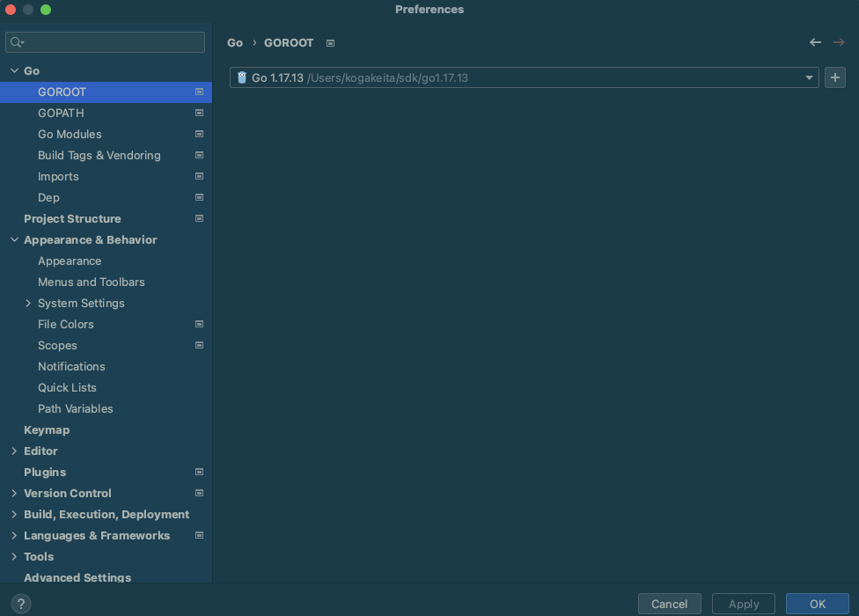Go forward with the right arrow
The width and height of the screenshot is (859, 616).
[839, 42]
